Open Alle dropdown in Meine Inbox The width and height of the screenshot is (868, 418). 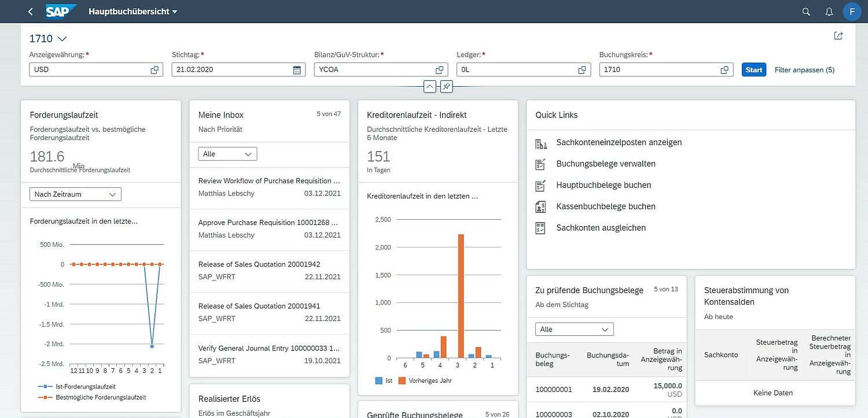coord(227,154)
